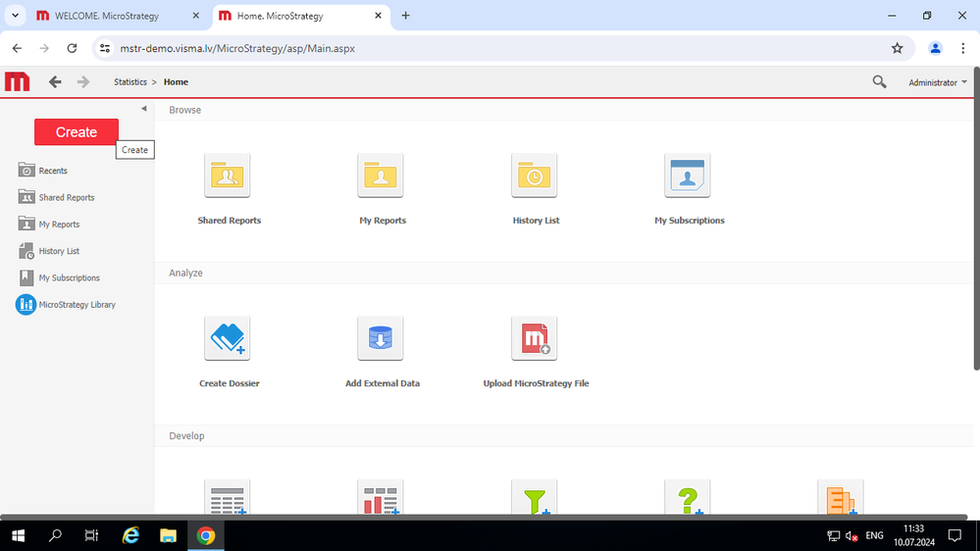Open the Shared Reports folder tile
The image size is (980, 551).
click(x=228, y=175)
